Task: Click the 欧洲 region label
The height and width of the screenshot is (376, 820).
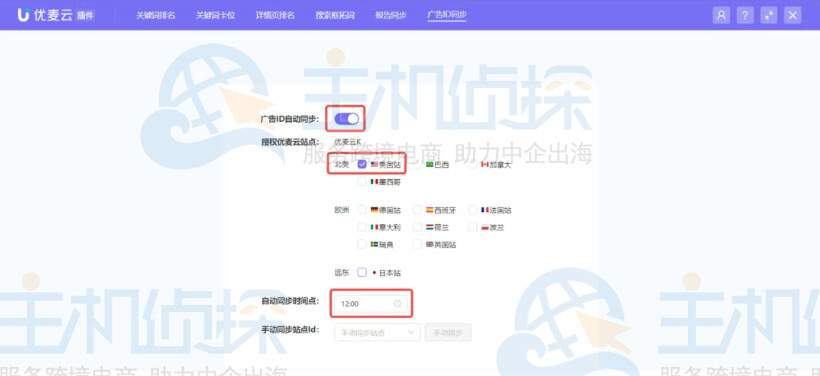Action: [x=341, y=210]
